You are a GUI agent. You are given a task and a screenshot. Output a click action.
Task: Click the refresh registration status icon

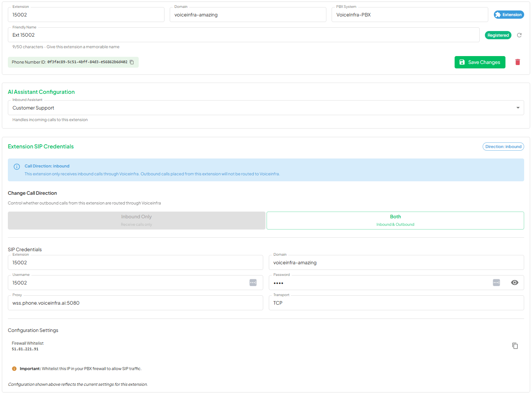point(519,35)
